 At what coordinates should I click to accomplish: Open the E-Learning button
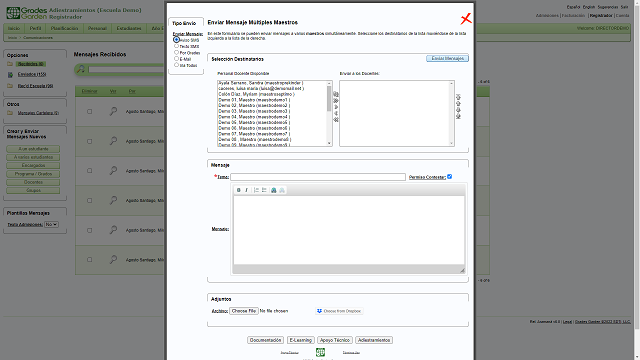coord(301,340)
